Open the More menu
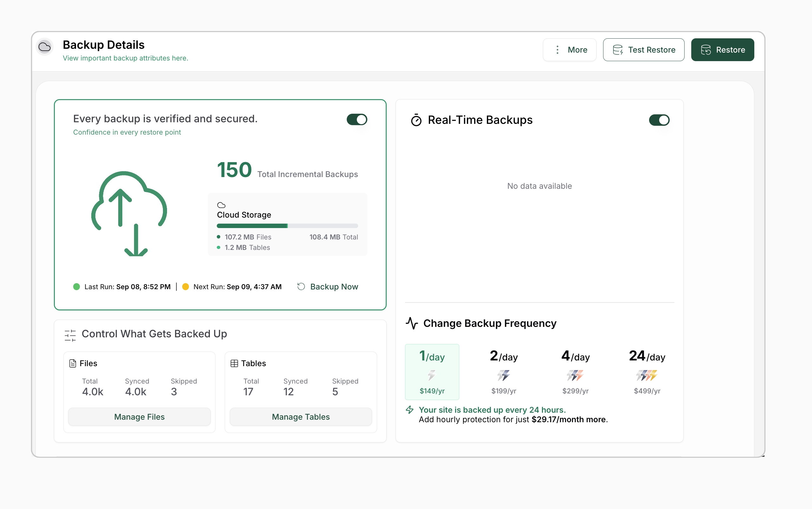 (x=570, y=50)
